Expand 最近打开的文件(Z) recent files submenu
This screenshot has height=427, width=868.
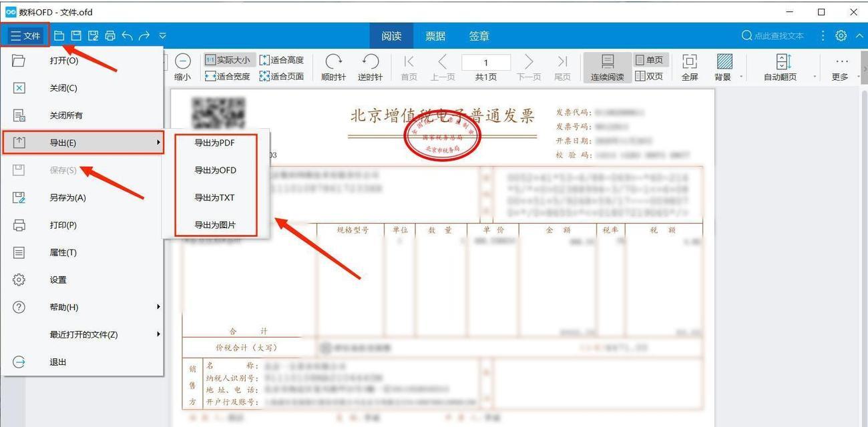83,334
